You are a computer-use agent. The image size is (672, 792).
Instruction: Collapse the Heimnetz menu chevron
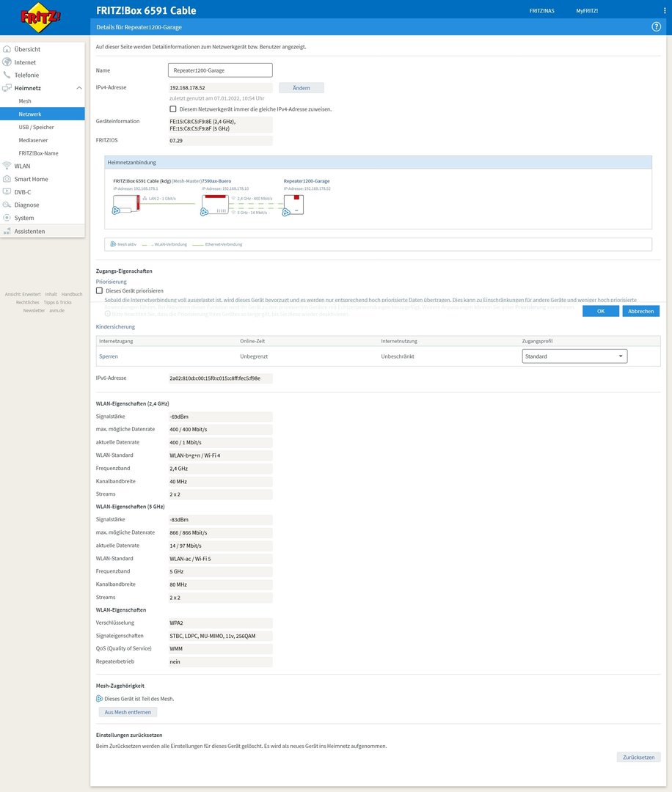78,88
